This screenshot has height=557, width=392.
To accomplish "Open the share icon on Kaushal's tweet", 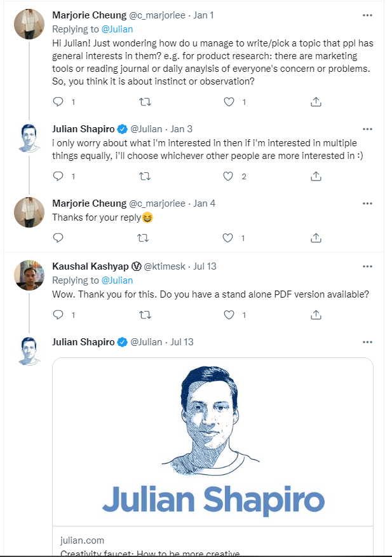I will 316,315.
